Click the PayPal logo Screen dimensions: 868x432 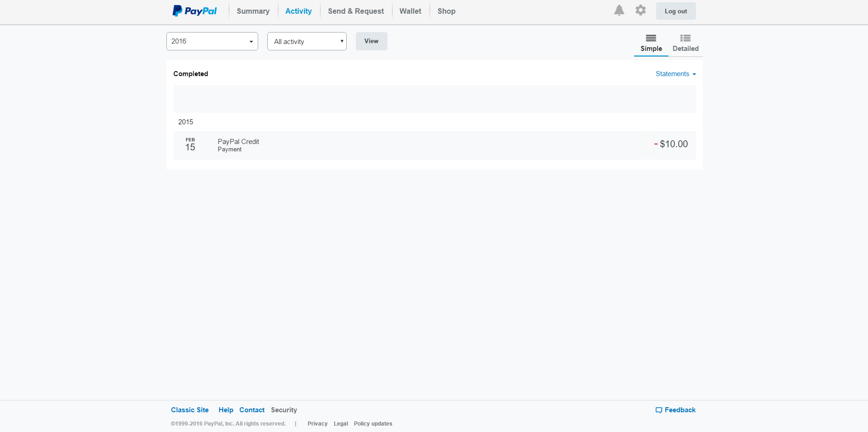(194, 11)
